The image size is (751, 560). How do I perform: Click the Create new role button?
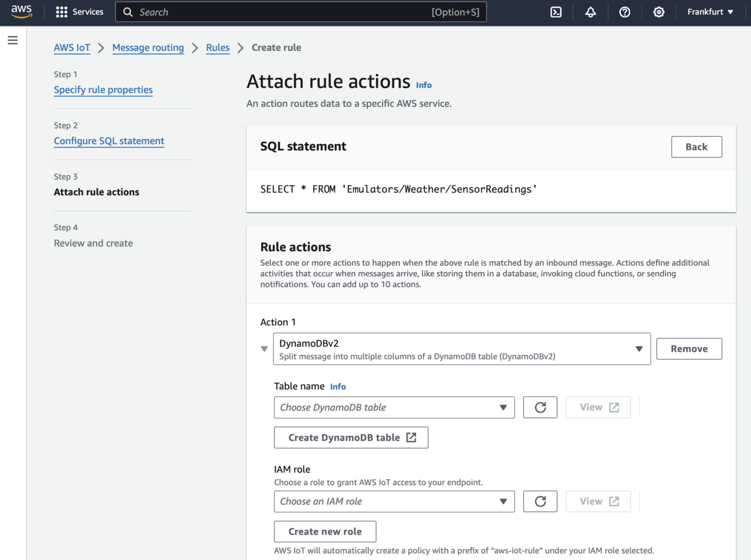pos(325,531)
